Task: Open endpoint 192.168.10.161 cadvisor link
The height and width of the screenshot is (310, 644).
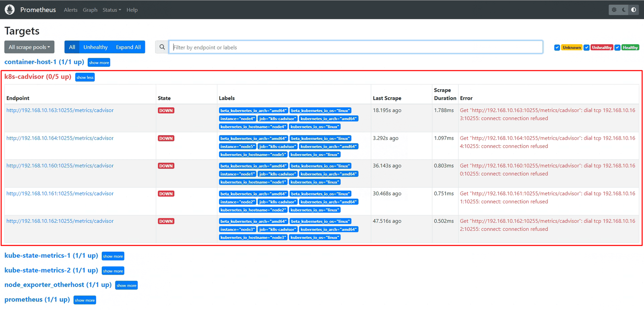Action: click(x=60, y=193)
